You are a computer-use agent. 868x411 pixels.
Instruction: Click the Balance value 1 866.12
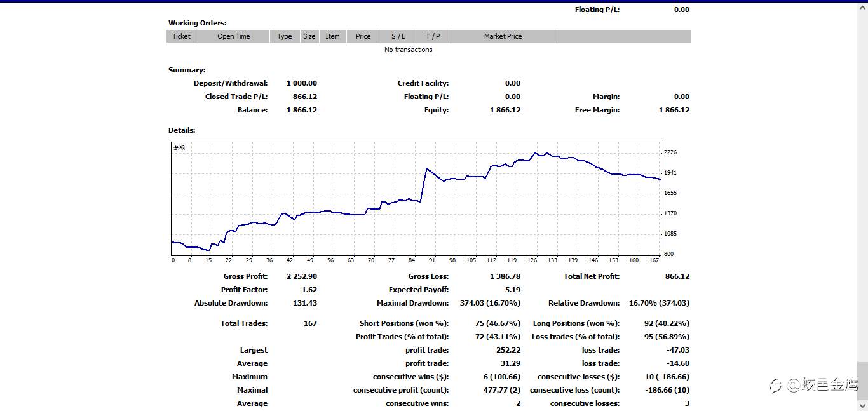pyautogui.click(x=302, y=110)
